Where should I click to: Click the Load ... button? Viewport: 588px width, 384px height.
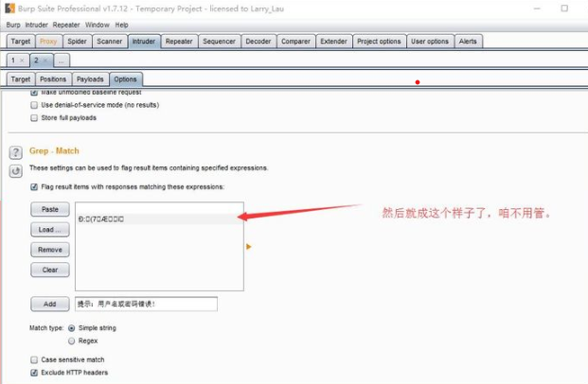point(50,230)
